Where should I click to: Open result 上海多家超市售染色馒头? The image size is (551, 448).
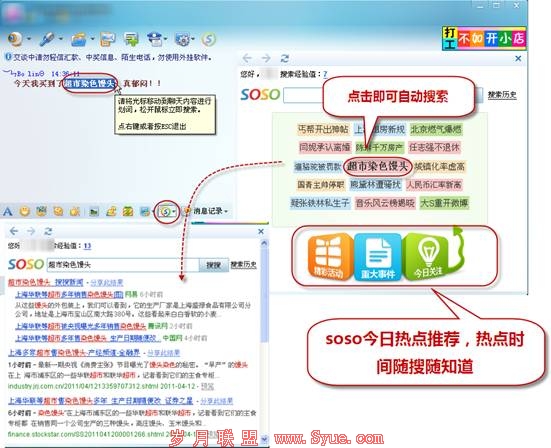pyautogui.click(x=74, y=352)
